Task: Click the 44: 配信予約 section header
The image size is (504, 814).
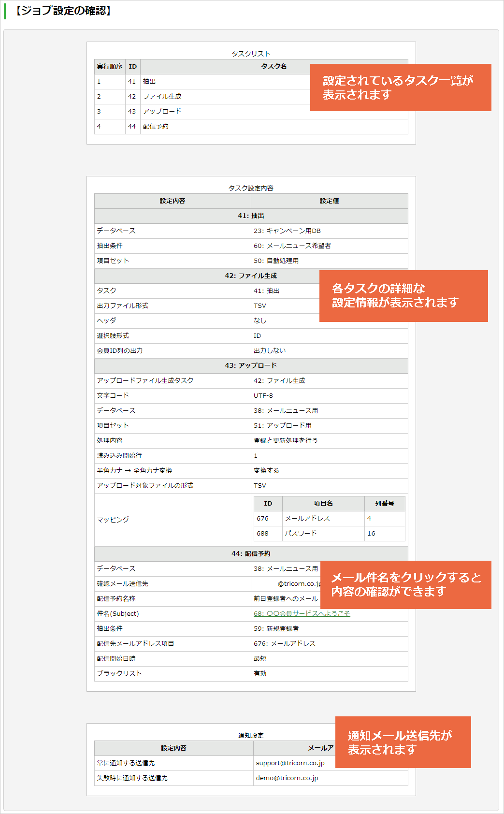Action: pos(251,554)
